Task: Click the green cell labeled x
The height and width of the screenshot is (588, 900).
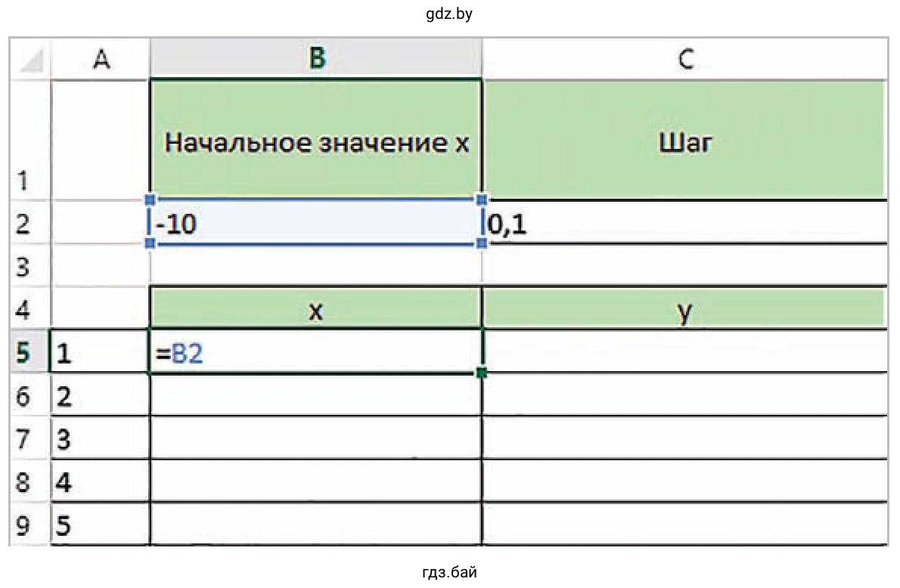Action: pyautogui.click(x=316, y=308)
